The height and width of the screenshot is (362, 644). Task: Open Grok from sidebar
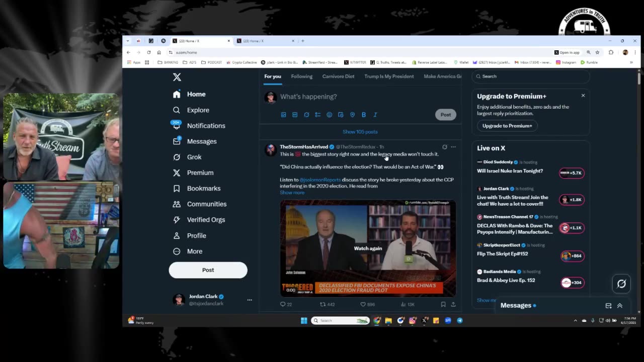tap(187, 157)
